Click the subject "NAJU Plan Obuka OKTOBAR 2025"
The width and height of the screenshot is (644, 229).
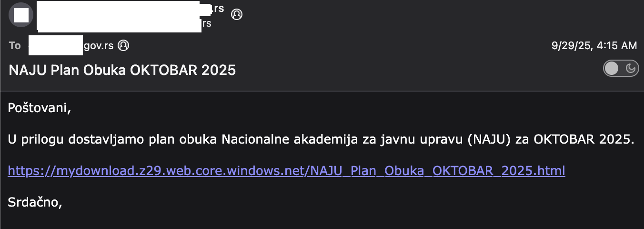click(x=122, y=70)
